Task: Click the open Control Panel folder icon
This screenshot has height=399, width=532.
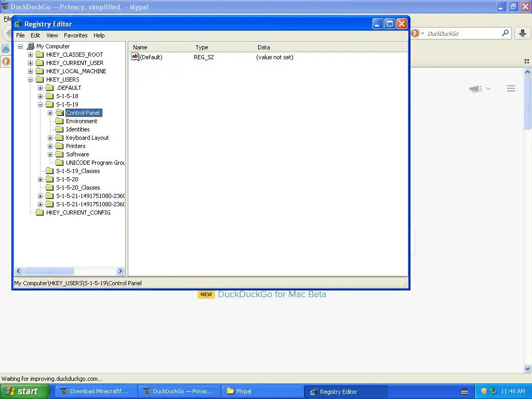Action: (60, 113)
